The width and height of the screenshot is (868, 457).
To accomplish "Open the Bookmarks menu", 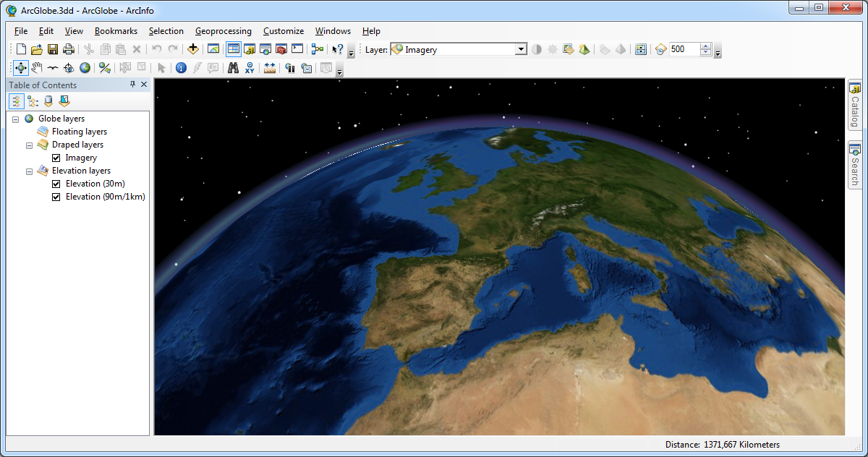I will coord(116,31).
